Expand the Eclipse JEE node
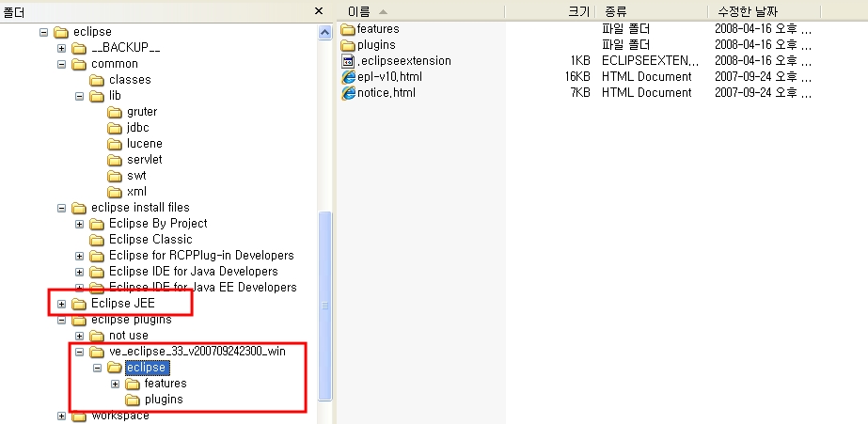 point(61,304)
